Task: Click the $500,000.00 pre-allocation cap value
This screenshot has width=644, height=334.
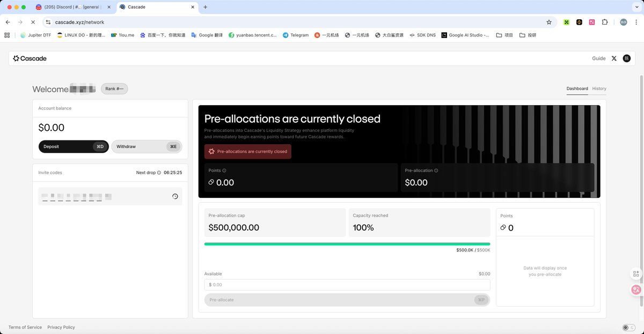Action: tap(234, 227)
